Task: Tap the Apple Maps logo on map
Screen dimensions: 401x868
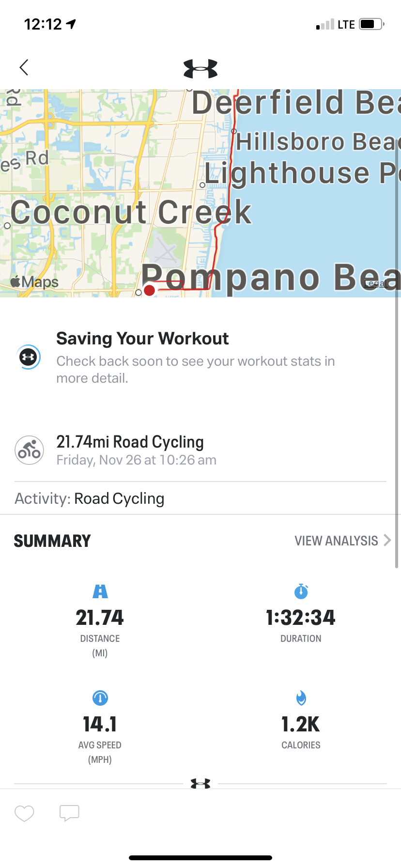Action: (34, 281)
